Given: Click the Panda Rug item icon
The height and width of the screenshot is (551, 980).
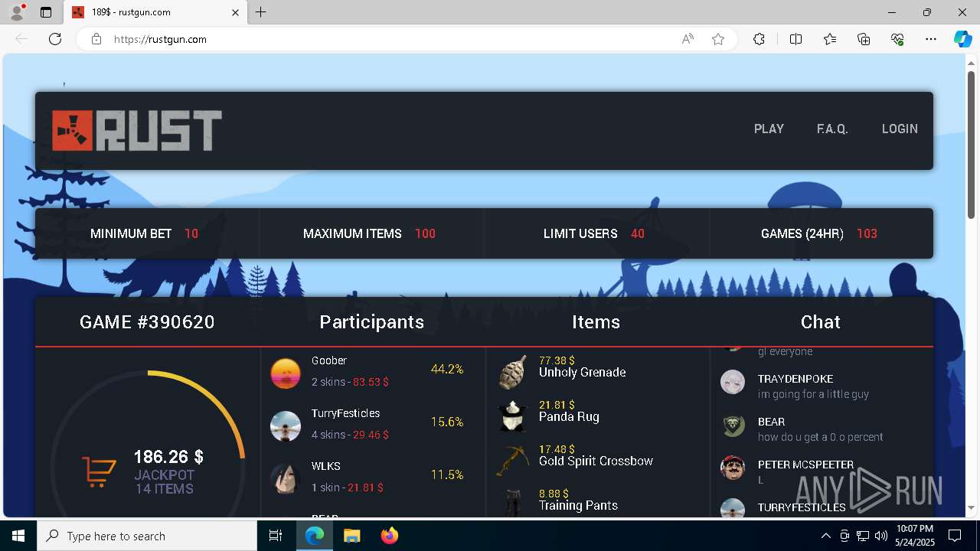Looking at the screenshot, I should pyautogui.click(x=513, y=416).
